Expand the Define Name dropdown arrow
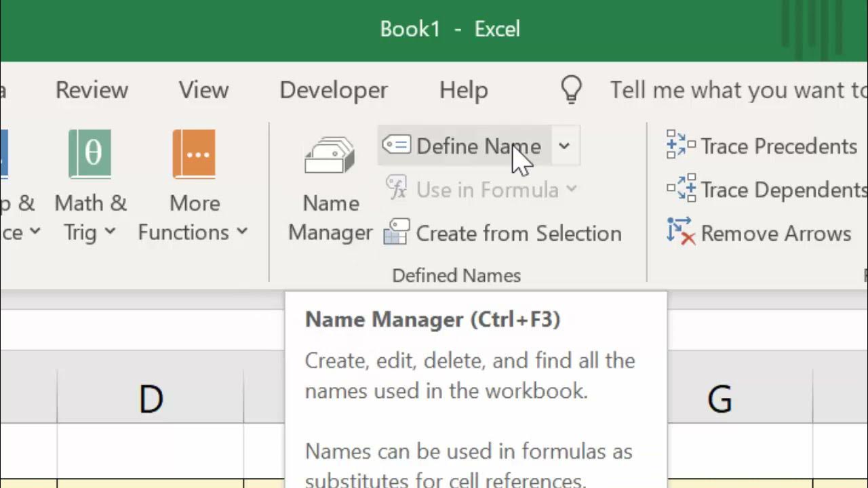 [564, 146]
